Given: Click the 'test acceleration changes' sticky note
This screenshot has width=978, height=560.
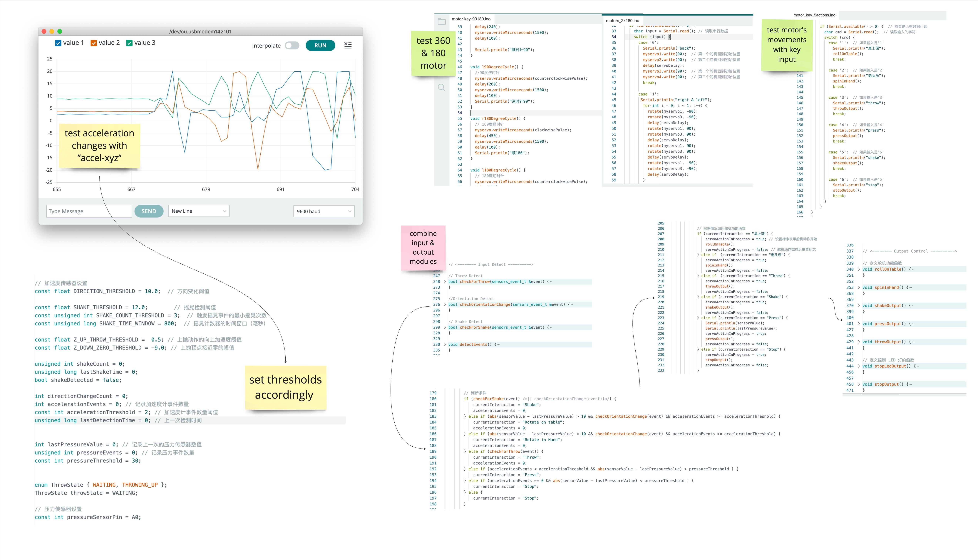Looking at the screenshot, I should point(99,146).
